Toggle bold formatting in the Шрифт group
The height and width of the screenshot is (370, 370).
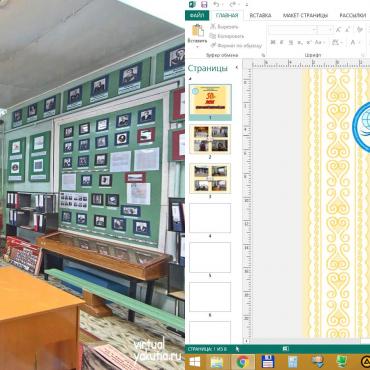click(273, 42)
